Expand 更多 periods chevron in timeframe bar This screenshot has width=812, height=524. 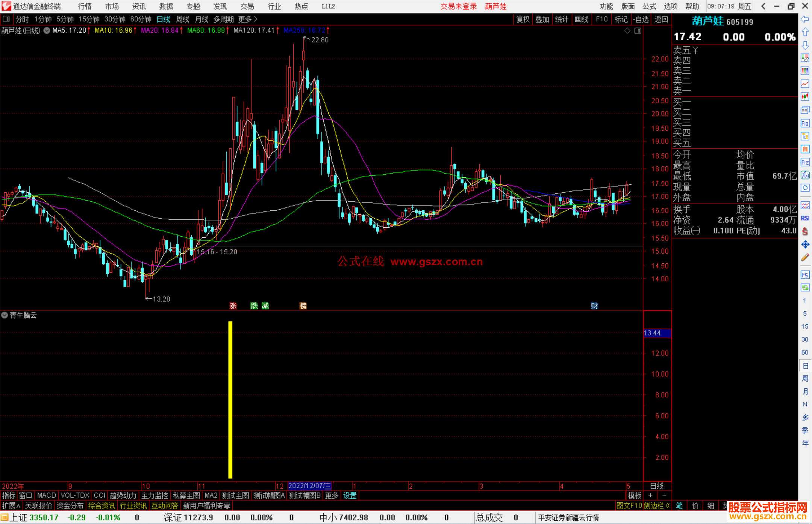(x=256, y=19)
